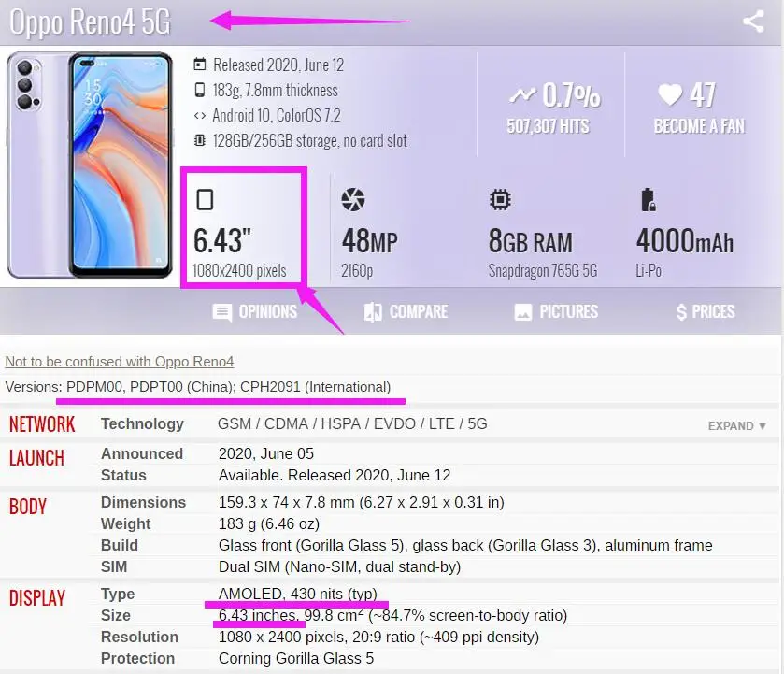
Task: Click the calendar icon beside release date
Action: (x=199, y=65)
